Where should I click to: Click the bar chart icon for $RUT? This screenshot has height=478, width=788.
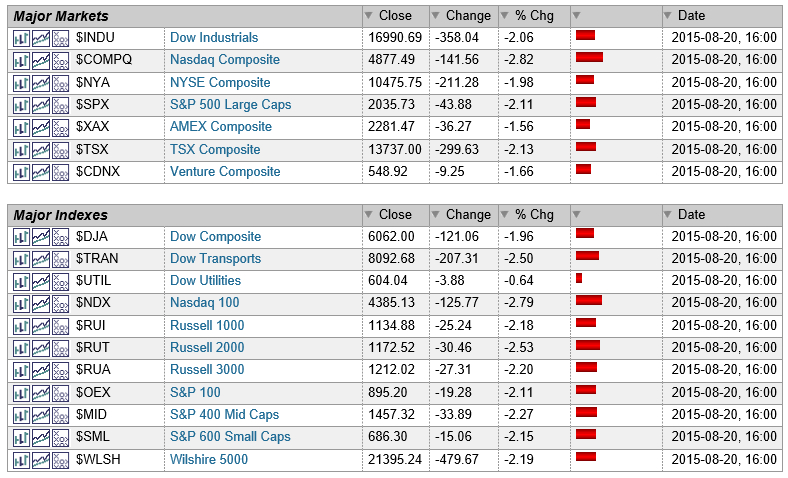22,348
